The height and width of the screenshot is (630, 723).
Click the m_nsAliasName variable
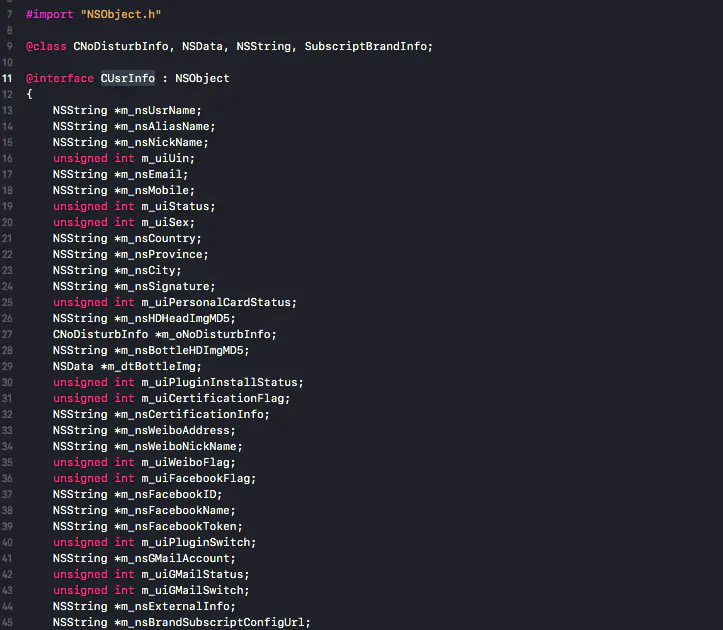(x=166, y=126)
